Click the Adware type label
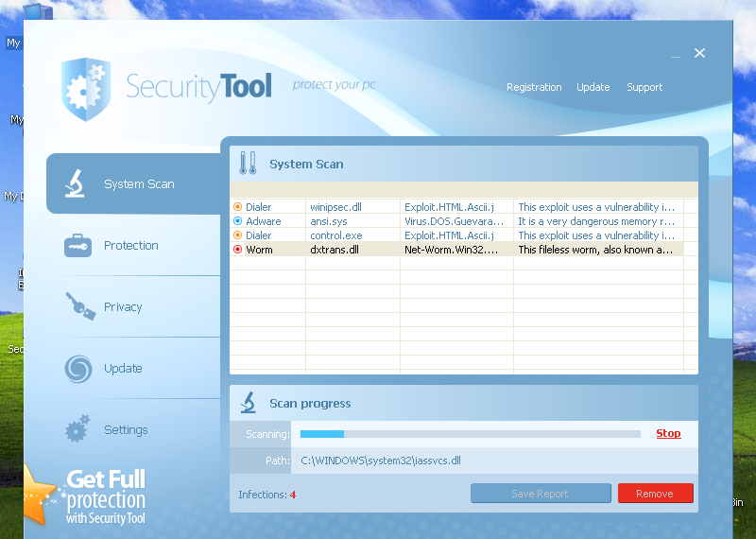Viewport: 756px width, 539px height. point(264,221)
